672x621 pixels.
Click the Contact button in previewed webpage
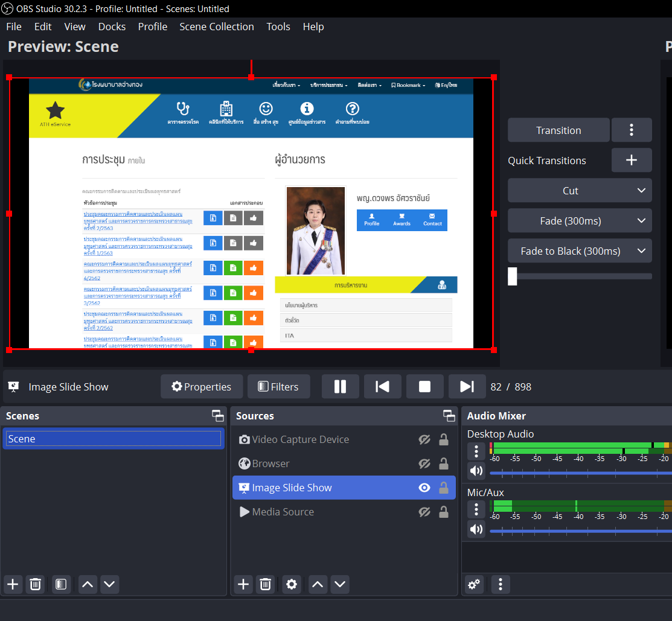[432, 220]
